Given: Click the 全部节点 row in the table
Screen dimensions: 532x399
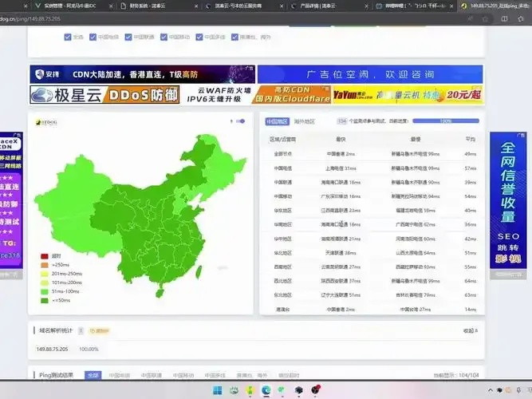Looking at the screenshot, I should [372, 154].
